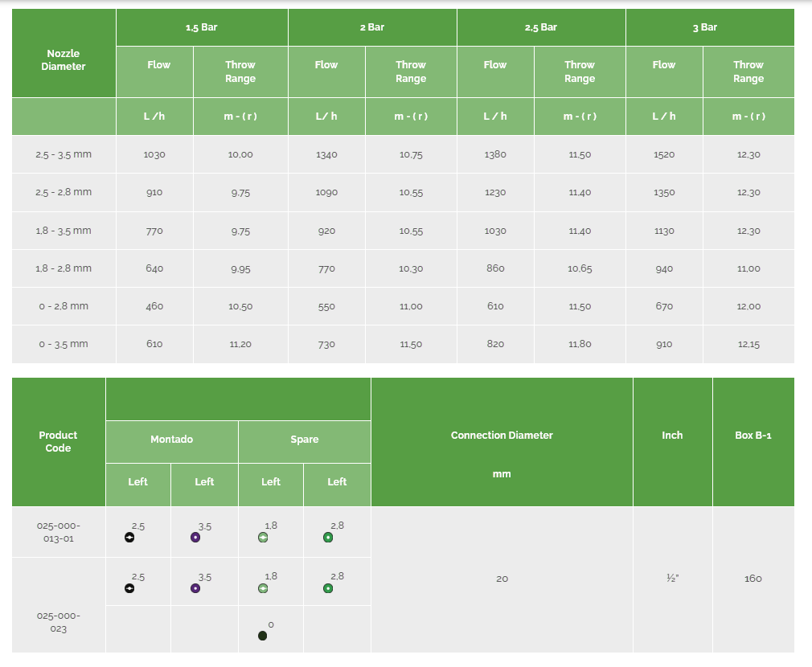Click the dark 0 blind nozzle dot
This screenshot has width=812, height=667.
(263, 636)
